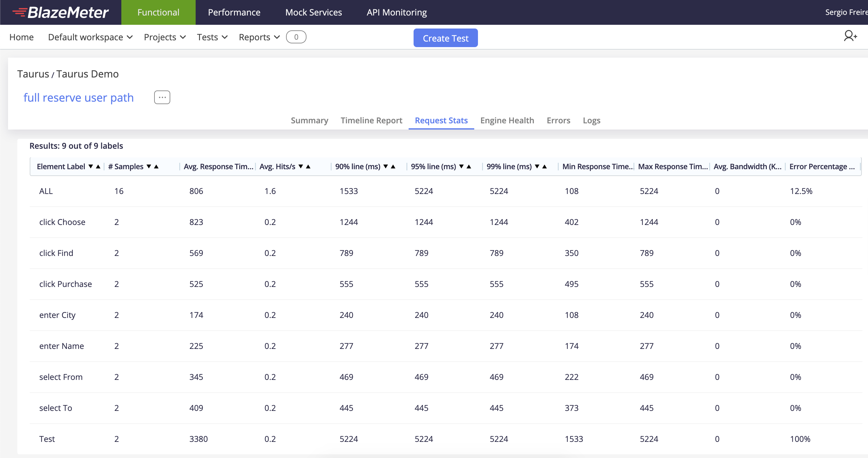Click the 3380 average response value

tap(198, 439)
